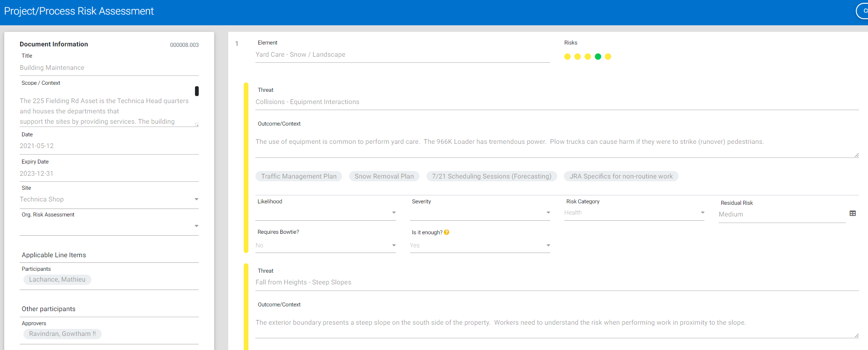Click the JRA Specifics for non-routine work chip
The image size is (868, 350).
click(x=621, y=176)
